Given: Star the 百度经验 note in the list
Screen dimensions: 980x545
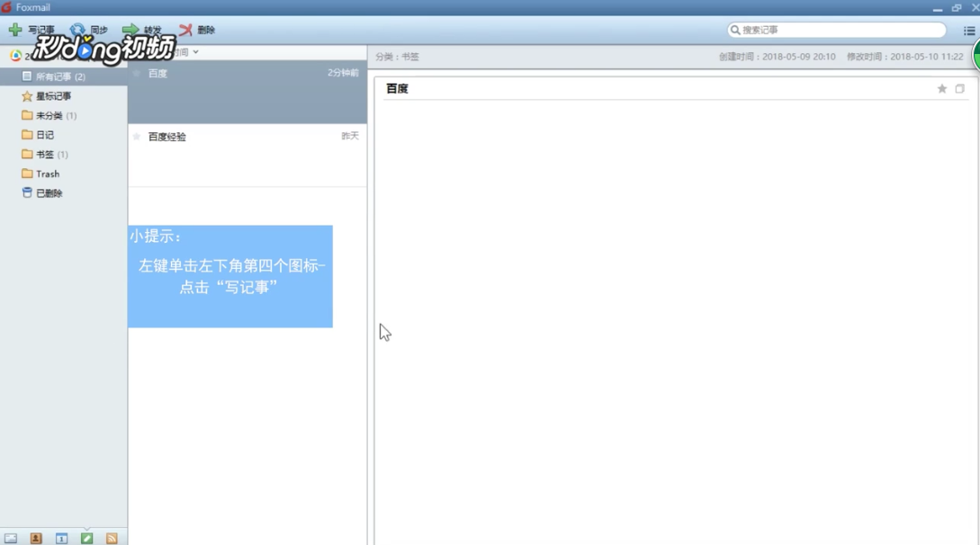Looking at the screenshot, I should click(x=136, y=135).
